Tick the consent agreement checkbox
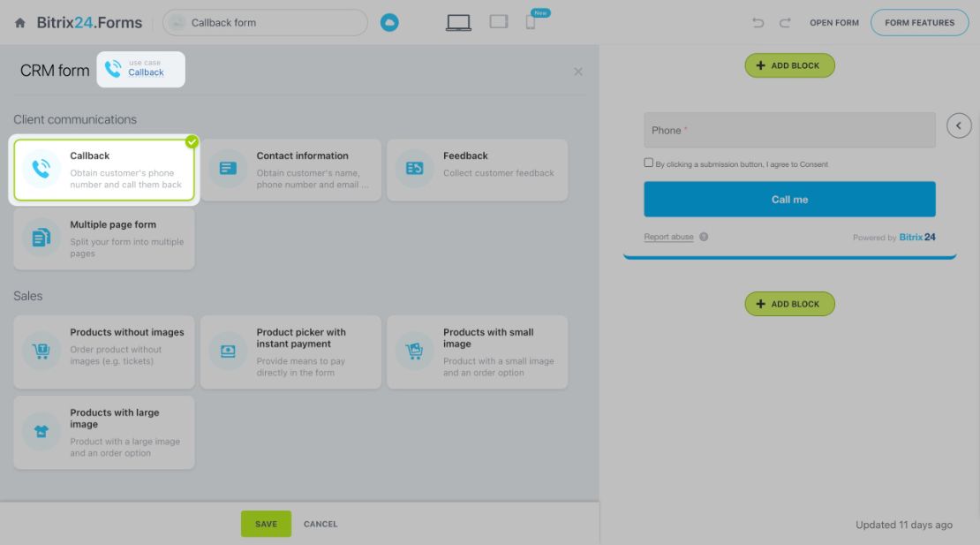This screenshot has width=980, height=545. coord(649,163)
